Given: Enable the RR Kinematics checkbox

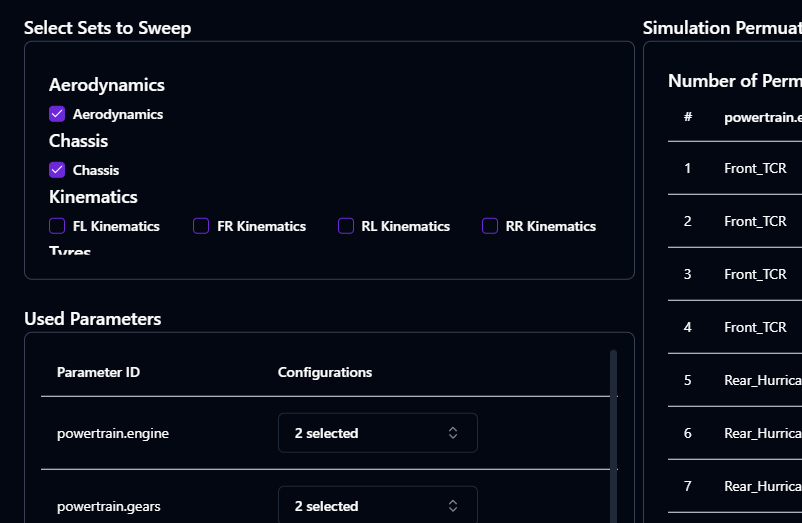Looking at the screenshot, I should (x=490, y=226).
